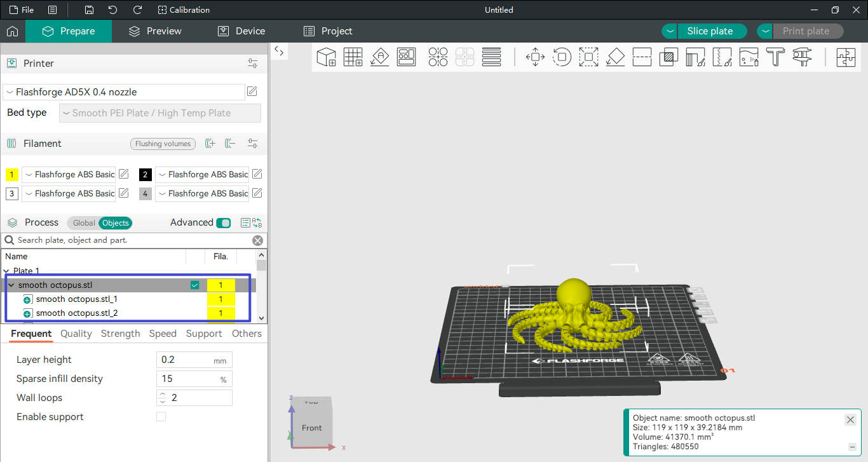Select the Auto orient tool
Image resolution: width=868 pixels, height=462 pixels.
click(x=380, y=57)
